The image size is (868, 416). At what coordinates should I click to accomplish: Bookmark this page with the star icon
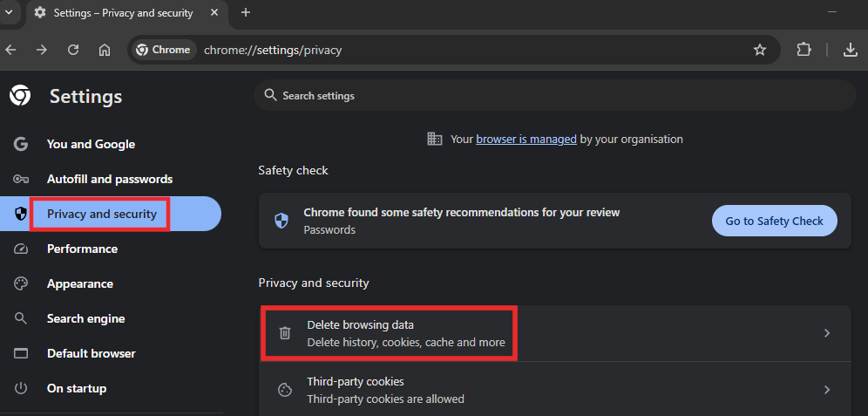point(760,50)
